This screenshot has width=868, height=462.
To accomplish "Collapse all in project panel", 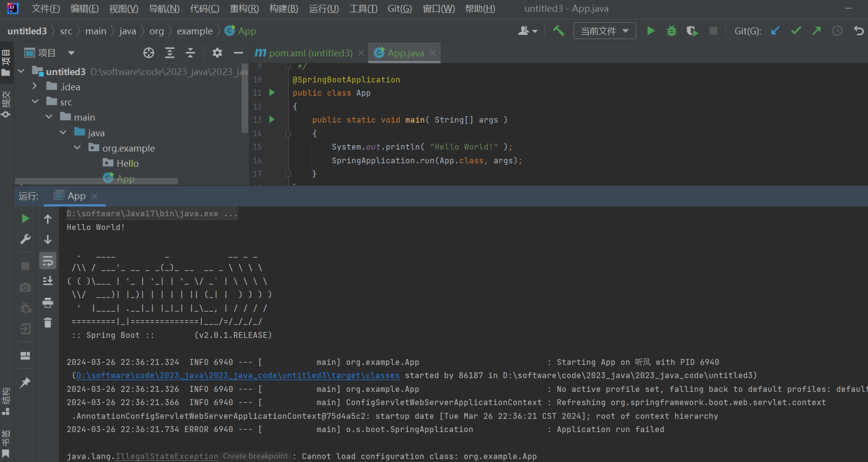I will pos(190,52).
